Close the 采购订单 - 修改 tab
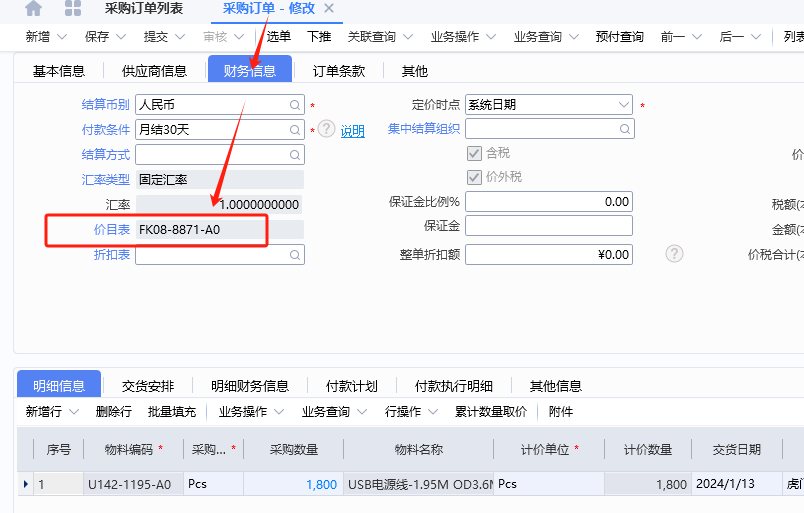Image resolution: width=804 pixels, height=513 pixels. pos(329,8)
